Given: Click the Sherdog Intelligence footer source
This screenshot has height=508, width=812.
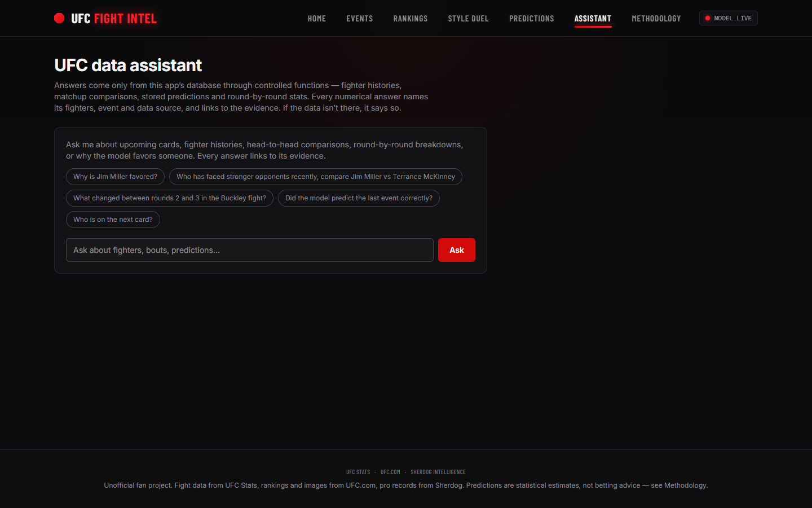Looking at the screenshot, I should [x=438, y=472].
